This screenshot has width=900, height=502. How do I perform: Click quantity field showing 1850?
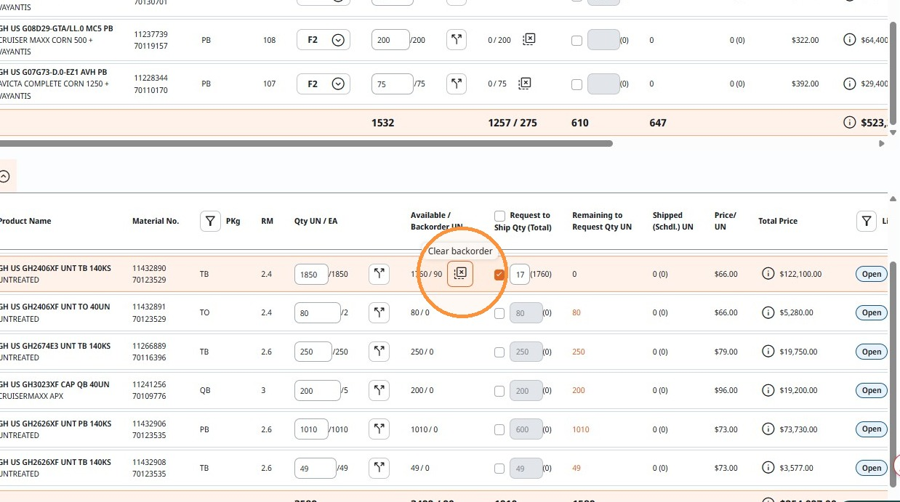(x=311, y=274)
